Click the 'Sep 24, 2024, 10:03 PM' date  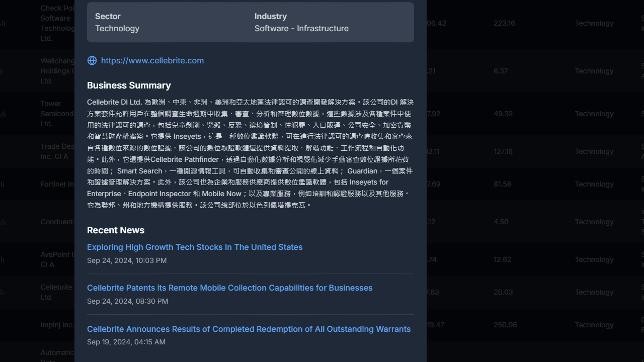127,260
